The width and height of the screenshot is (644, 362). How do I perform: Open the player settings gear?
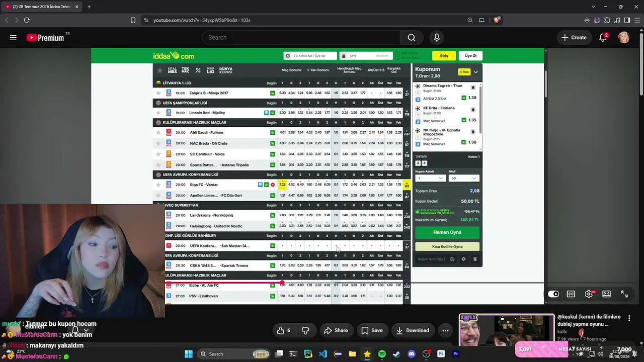tap(589, 294)
